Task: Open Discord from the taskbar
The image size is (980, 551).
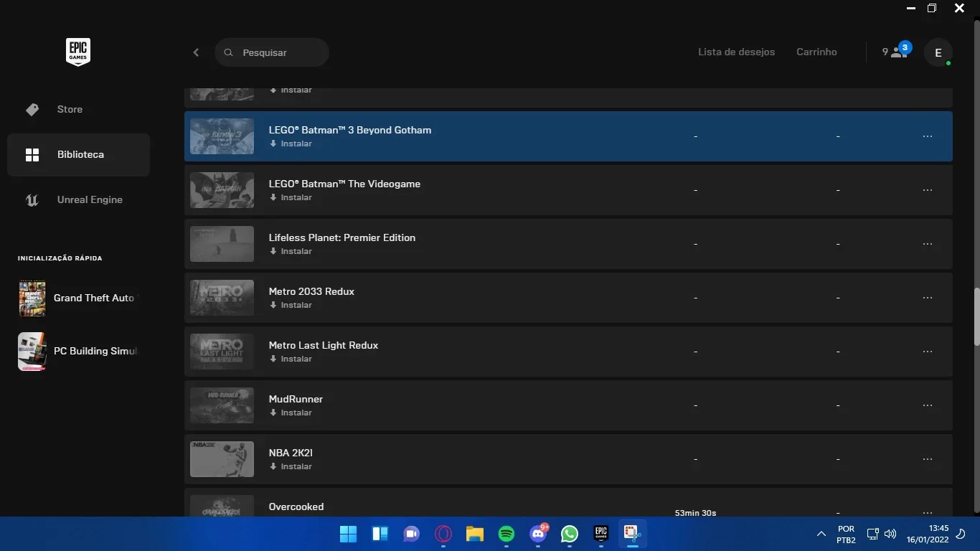Action: click(538, 534)
